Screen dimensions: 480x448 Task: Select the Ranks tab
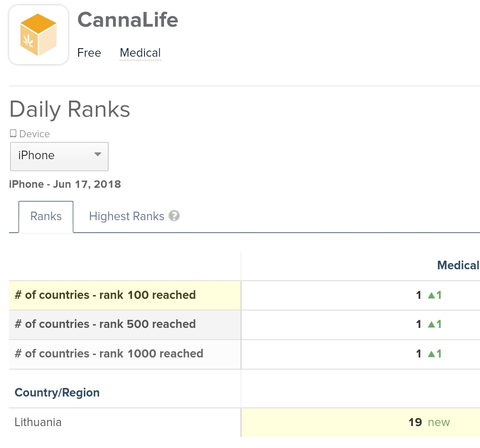46,216
